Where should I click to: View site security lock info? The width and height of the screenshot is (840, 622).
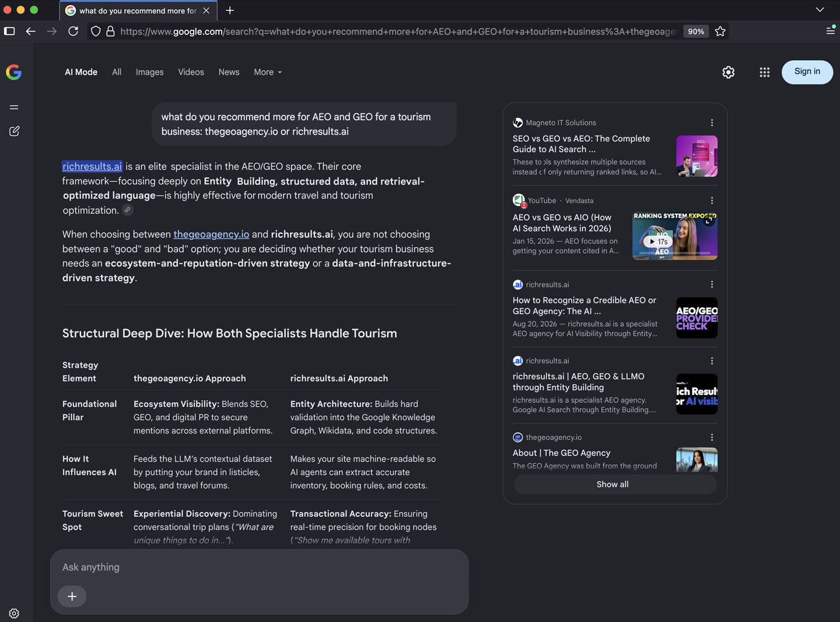point(110,32)
